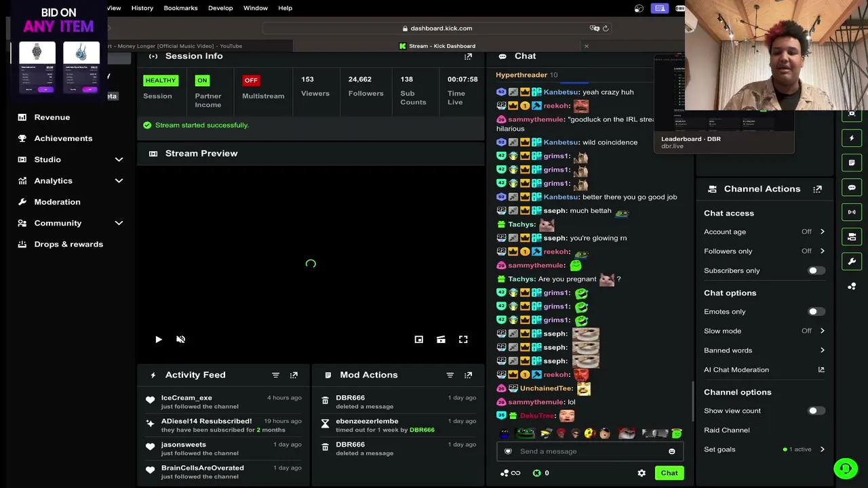Open AI Chat Moderation link
This screenshot has height=488, width=868.
click(x=764, y=370)
